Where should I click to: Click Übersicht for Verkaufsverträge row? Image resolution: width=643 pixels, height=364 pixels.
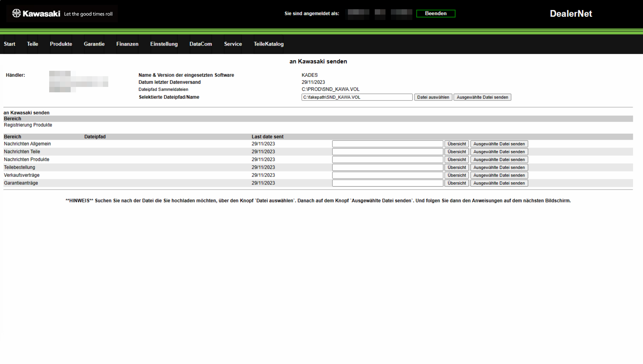[456, 175]
